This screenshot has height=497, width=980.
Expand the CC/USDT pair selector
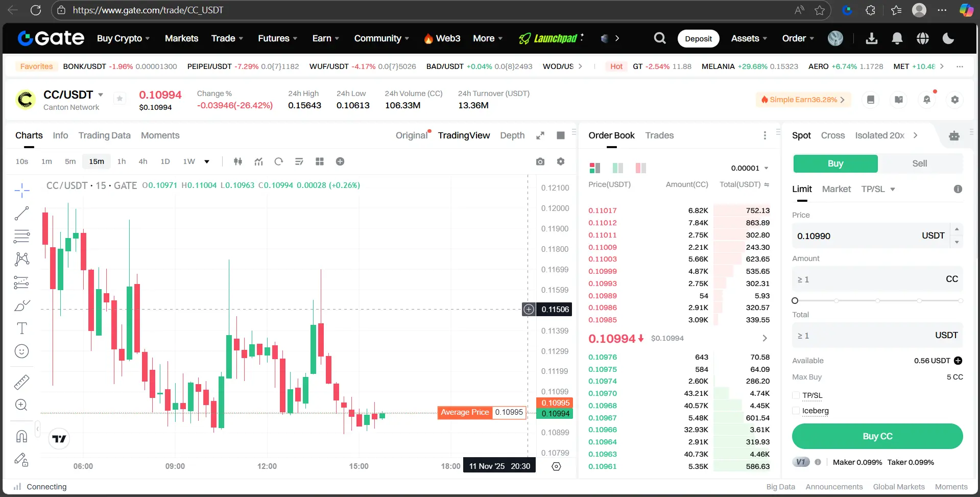coord(101,95)
